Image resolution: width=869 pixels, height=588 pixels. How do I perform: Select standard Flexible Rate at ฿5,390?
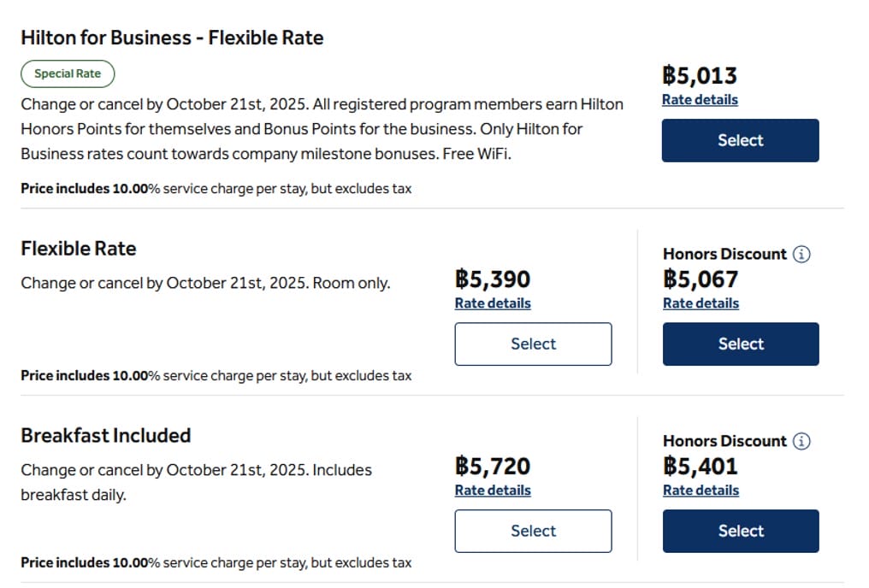[x=533, y=344]
